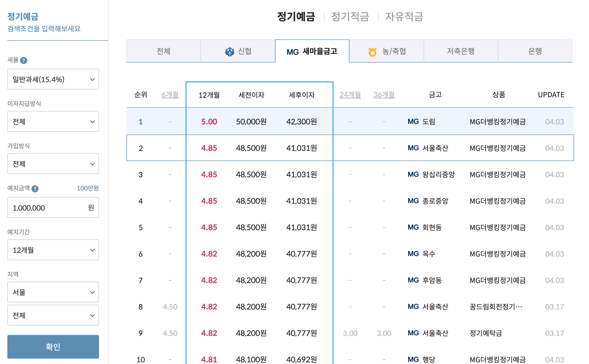This screenshot has width=589, height=364.
Task: Click the 3.00 rate under 24개월
Action: pyautogui.click(x=350, y=333)
